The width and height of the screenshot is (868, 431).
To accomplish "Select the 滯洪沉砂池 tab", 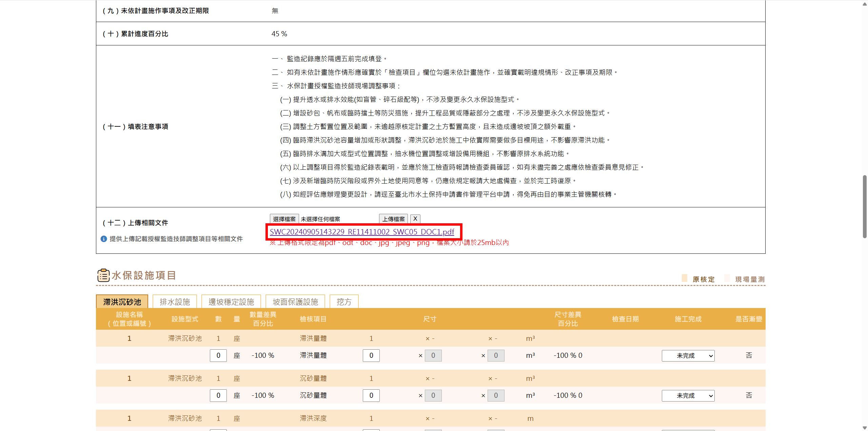I will [x=122, y=302].
